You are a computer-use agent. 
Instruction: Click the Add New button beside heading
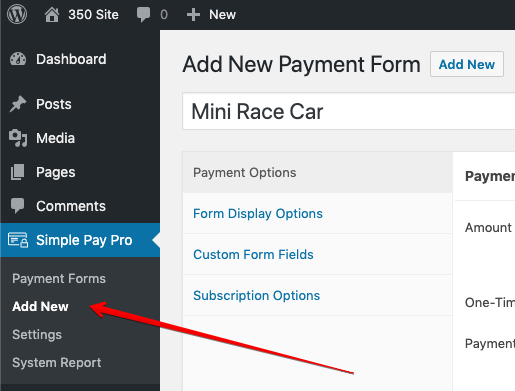(467, 64)
